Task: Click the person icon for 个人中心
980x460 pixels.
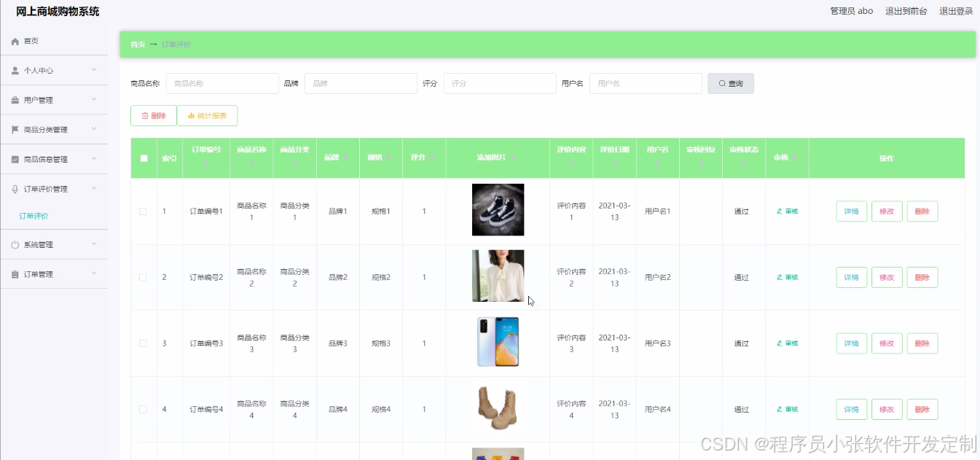Action: (15, 71)
